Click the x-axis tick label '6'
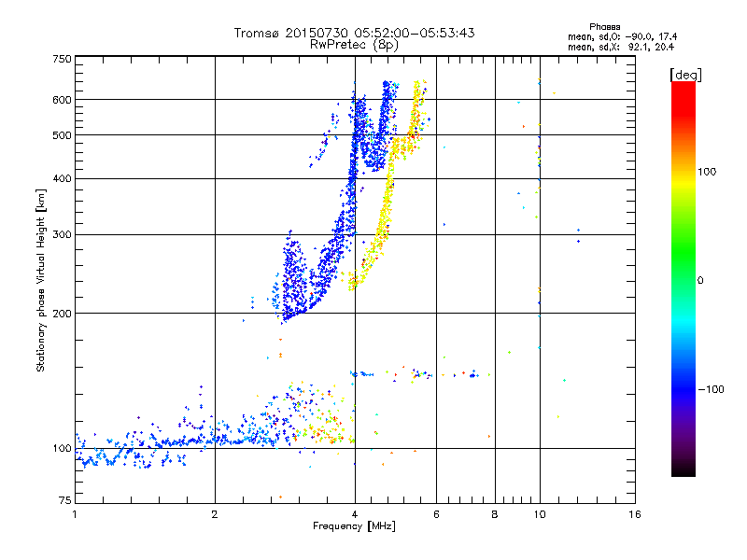Screen dimensions: 747x560 pos(436,514)
